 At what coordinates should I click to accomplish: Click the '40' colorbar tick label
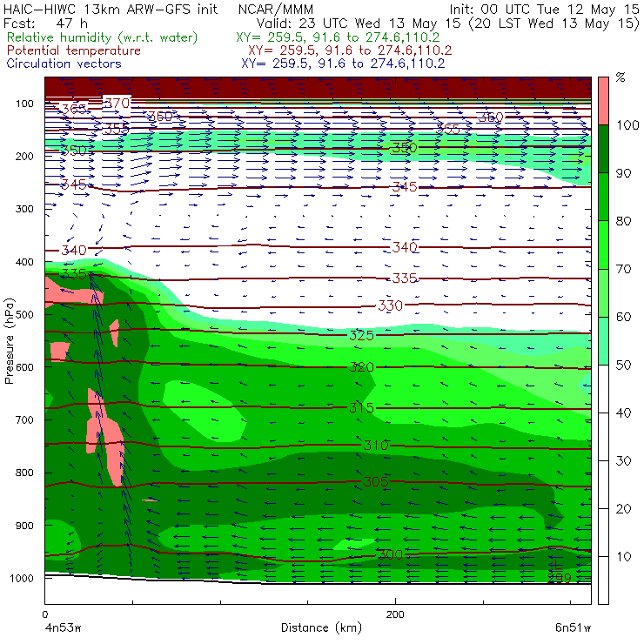click(x=623, y=413)
